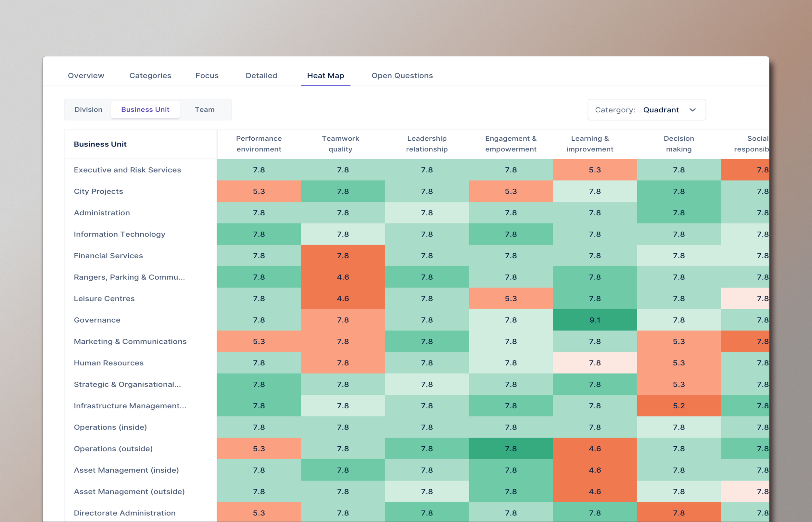Click the Category dropdown chevron arrow
This screenshot has height=522, width=812.
click(x=693, y=110)
